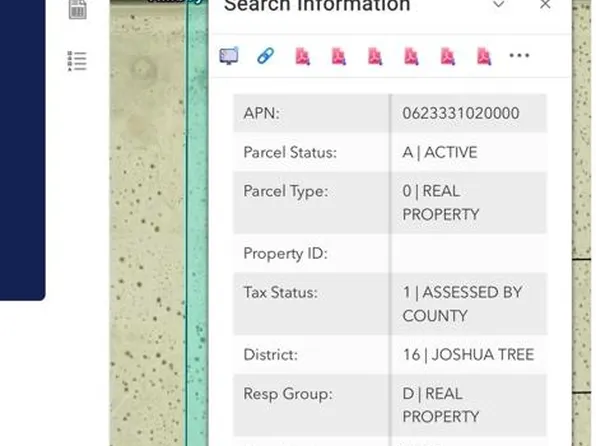Close the Search Information panel
The image size is (596, 446).
[x=545, y=4]
